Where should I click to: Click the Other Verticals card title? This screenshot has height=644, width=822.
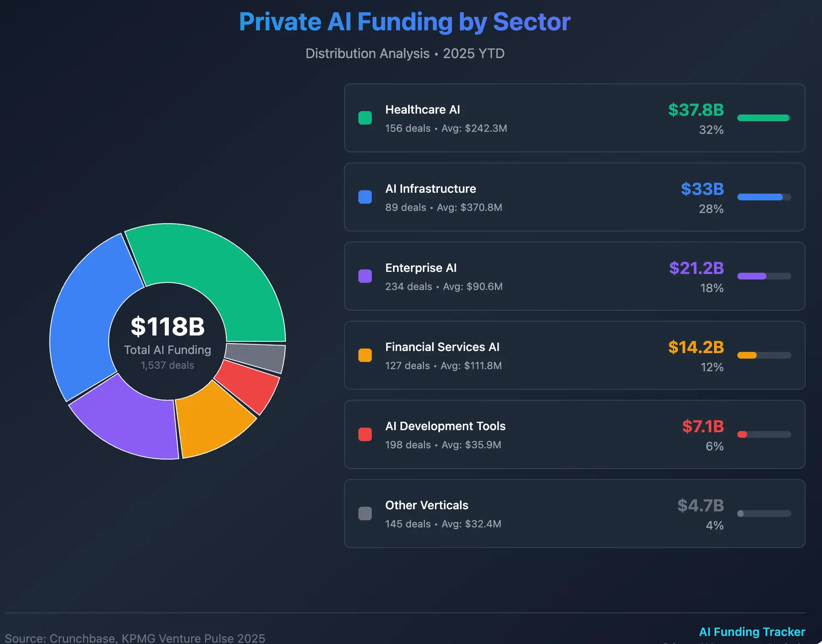tap(426, 505)
